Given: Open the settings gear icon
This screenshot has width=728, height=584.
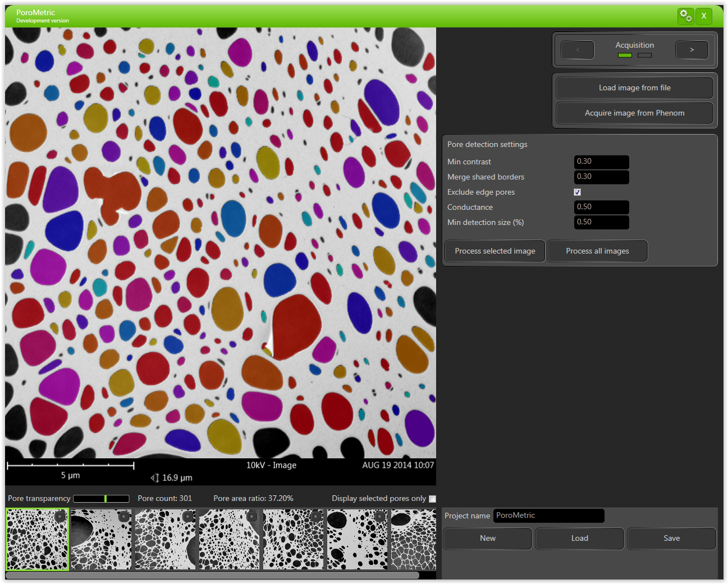Looking at the screenshot, I should pyautogui.click(x=685, y=16).
